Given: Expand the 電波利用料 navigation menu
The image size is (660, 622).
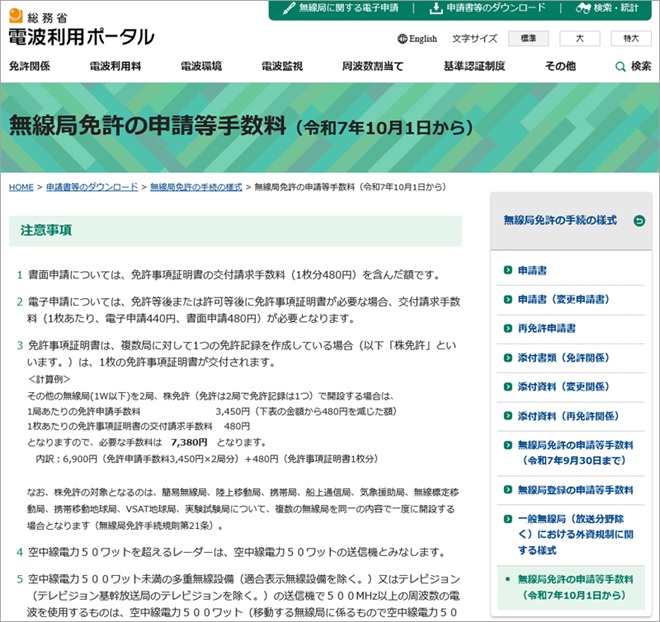Looking at the screenshot, I should (x=111, y=66).
